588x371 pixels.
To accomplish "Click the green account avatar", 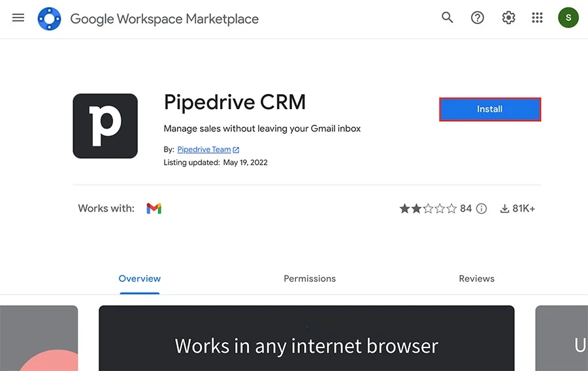I will click(568, 18).
